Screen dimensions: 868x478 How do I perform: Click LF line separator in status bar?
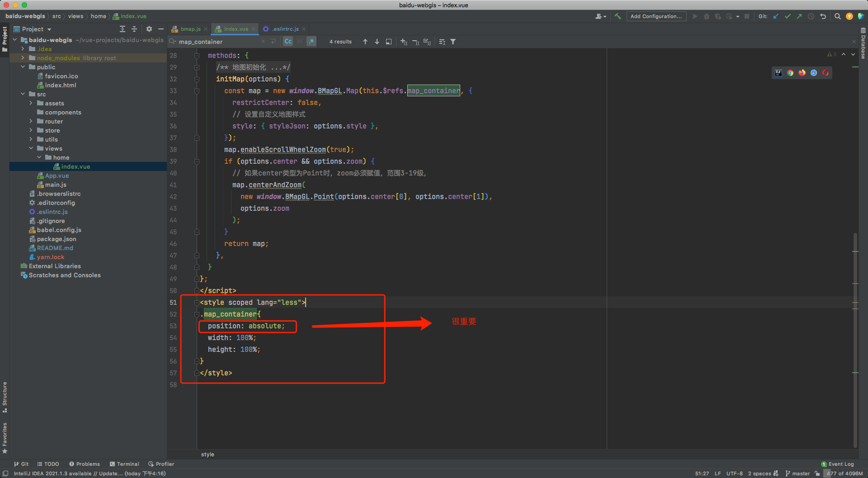click(x=717, y=473)
